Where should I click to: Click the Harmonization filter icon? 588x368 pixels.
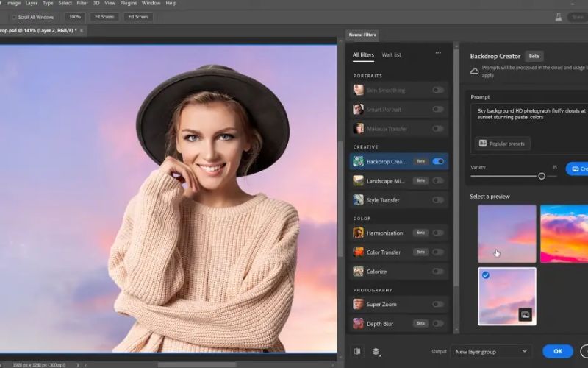click(358, 233)
